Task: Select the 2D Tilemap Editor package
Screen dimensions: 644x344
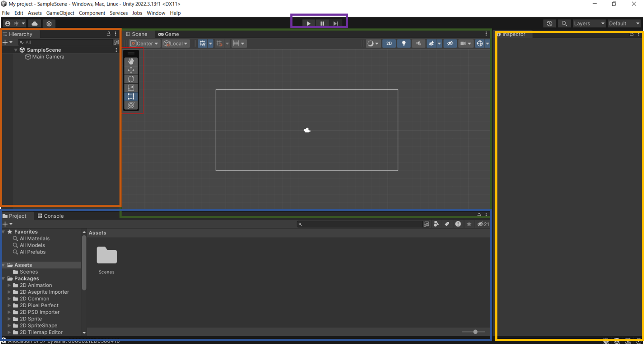Action: tap(41, 332)
